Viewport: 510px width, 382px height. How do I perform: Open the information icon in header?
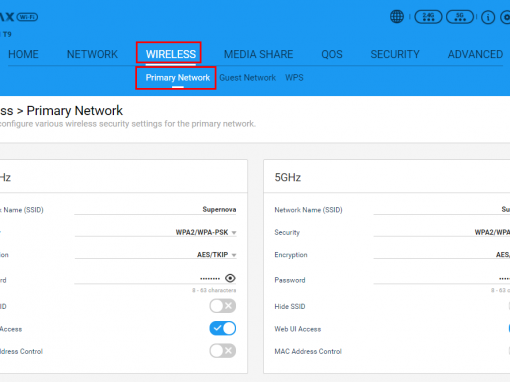[x=488, y=17]
